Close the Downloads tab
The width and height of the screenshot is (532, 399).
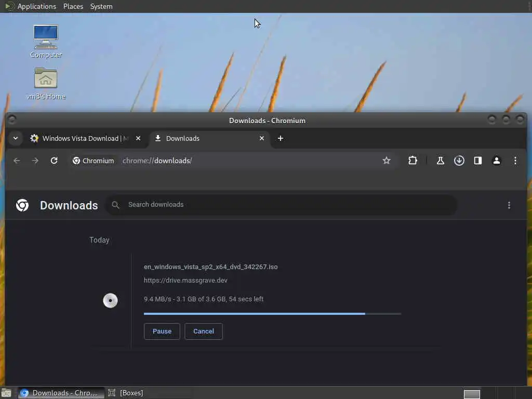pos(262,138)
